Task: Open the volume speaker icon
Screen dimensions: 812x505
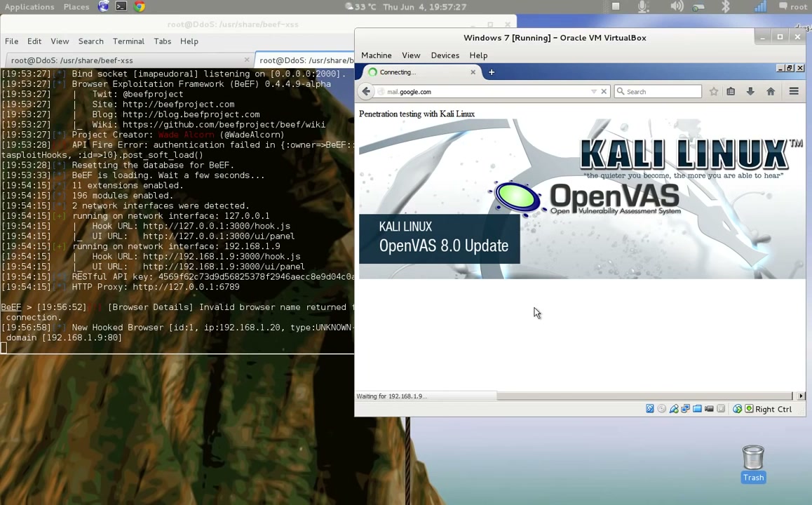Action: pyautogui.click(x=677, y=6)
